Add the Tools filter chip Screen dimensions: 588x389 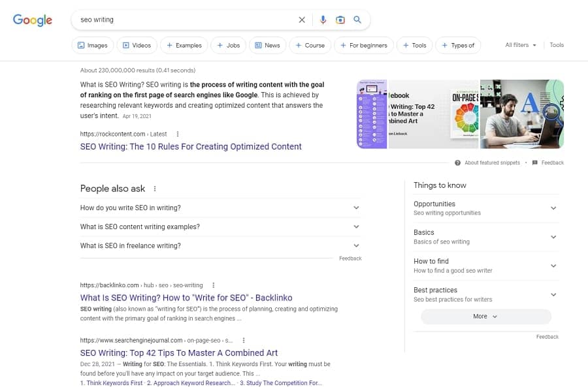[414, 45]
